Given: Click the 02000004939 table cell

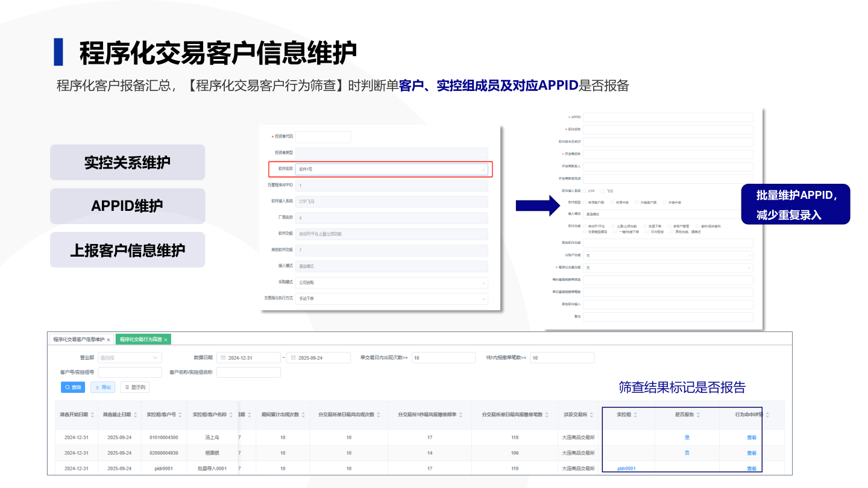Looking at the screenshot, I should [164, 453].
